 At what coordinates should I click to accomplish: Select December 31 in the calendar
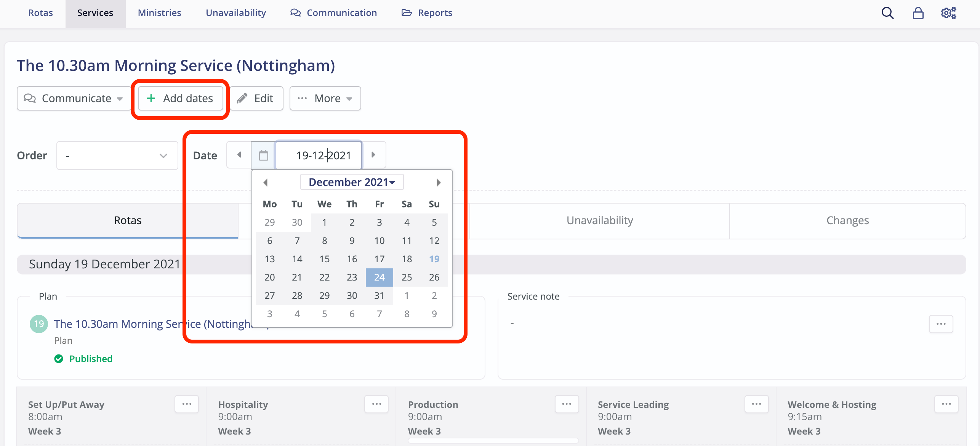pyautogui.click(x=379, y=295)
